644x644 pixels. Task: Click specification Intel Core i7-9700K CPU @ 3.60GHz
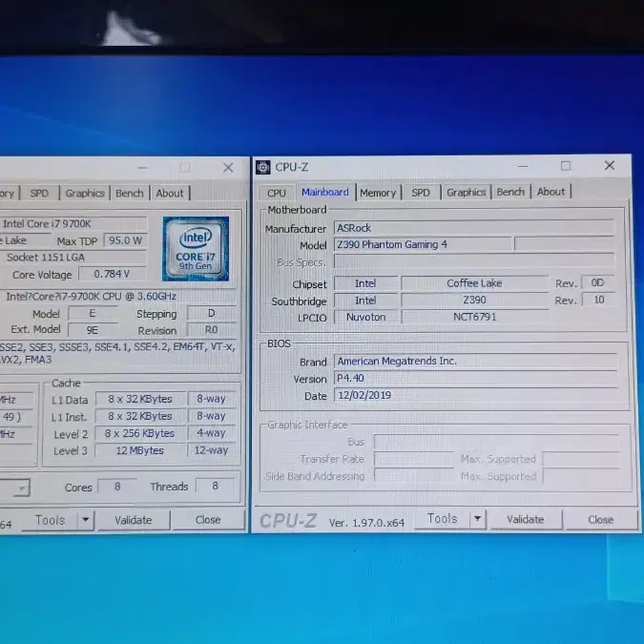coord(92,297)
